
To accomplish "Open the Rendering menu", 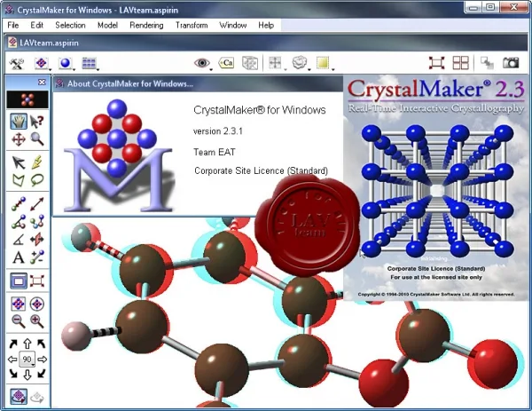I will [146, 25].
